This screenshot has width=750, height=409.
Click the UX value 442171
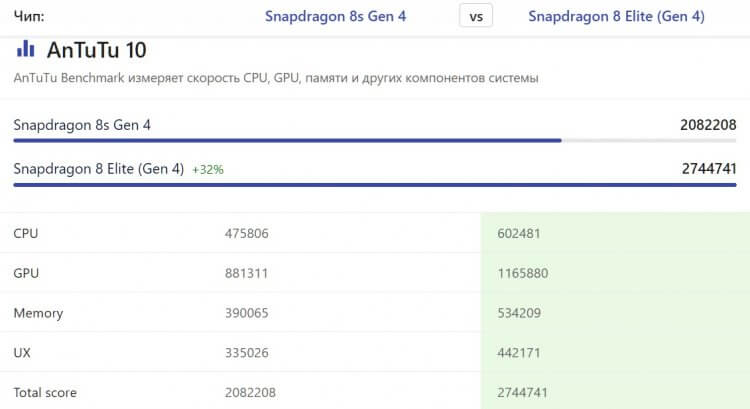pos(519,353)
